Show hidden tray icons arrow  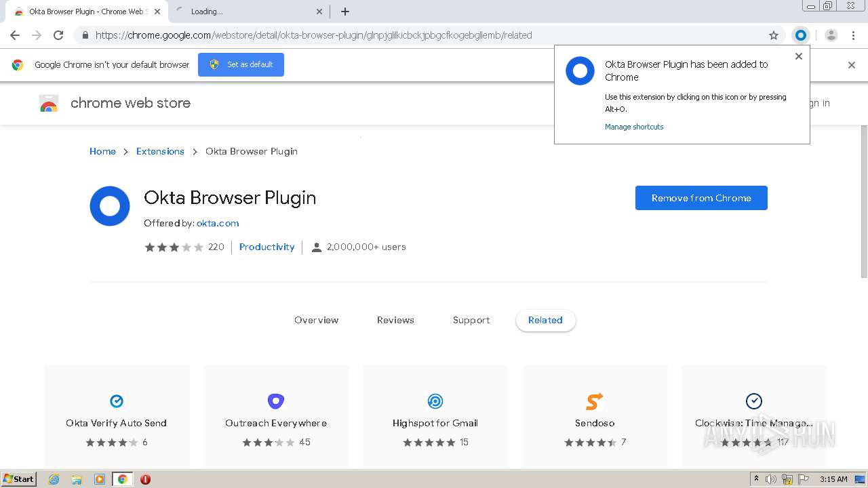pos(756,479)
